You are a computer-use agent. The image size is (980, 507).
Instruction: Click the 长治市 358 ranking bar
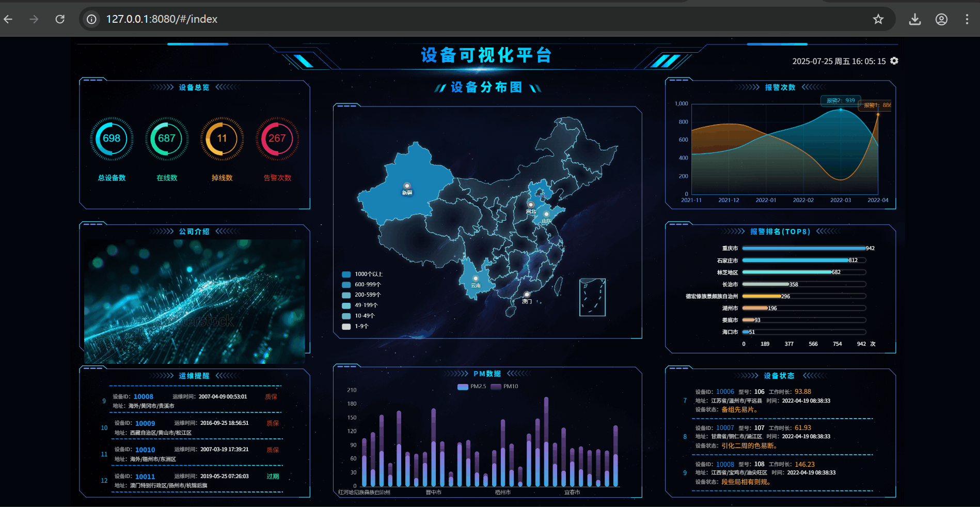[766, 284]
